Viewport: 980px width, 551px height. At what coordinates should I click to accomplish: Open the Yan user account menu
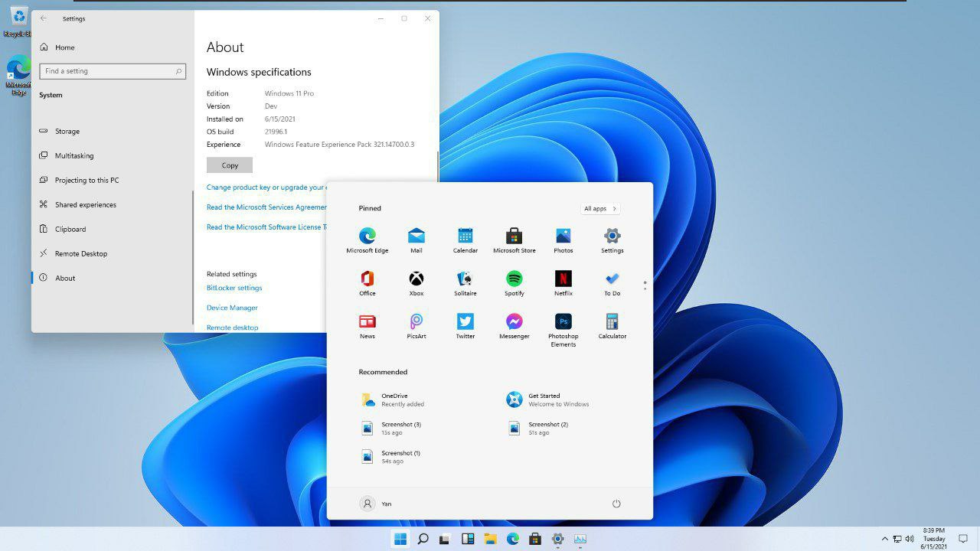(x=376, y=504)
